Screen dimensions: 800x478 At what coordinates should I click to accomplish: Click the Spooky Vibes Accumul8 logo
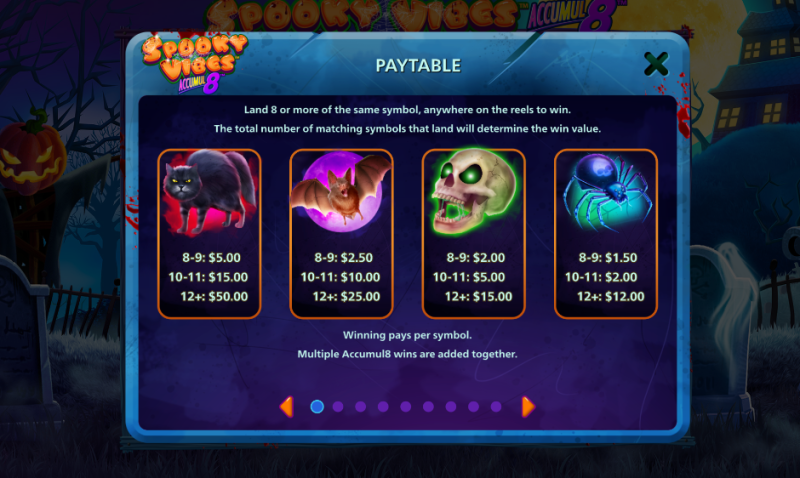(194, 64)
